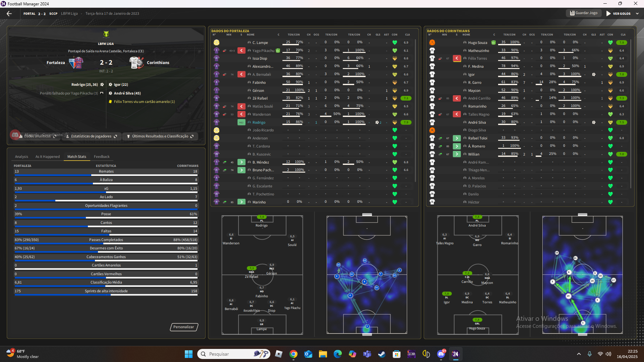Open André Silva in Corinthians table

click(477, 122)
